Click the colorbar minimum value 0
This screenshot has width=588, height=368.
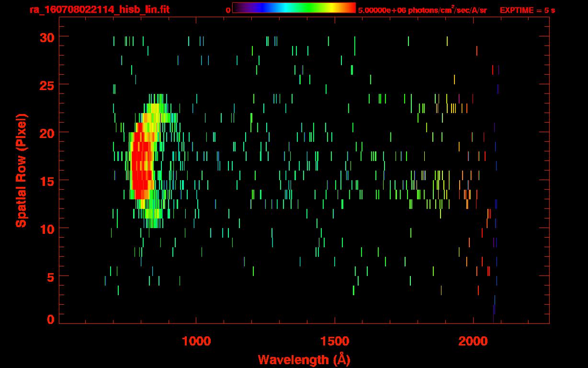(228, 10)
